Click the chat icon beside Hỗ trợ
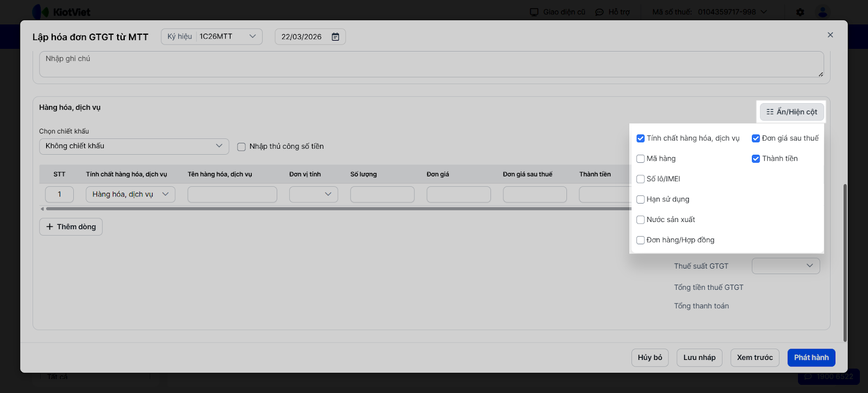868x393 pixels. (x=599, y=12)
